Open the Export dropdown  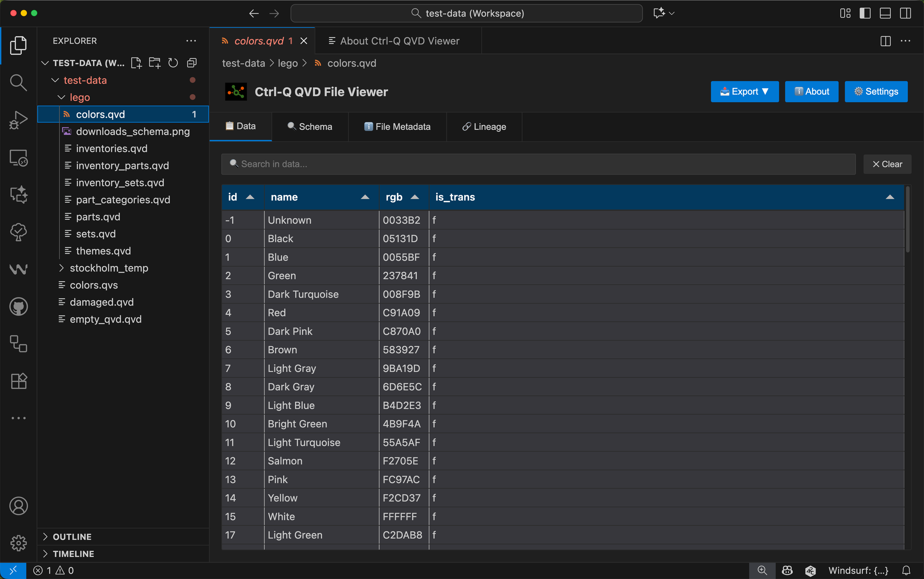744,91
